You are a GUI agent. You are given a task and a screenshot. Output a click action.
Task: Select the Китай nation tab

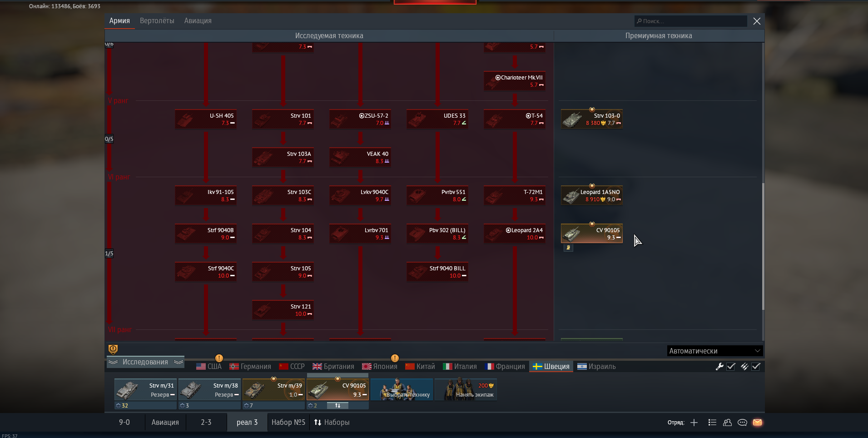point(420,366)
